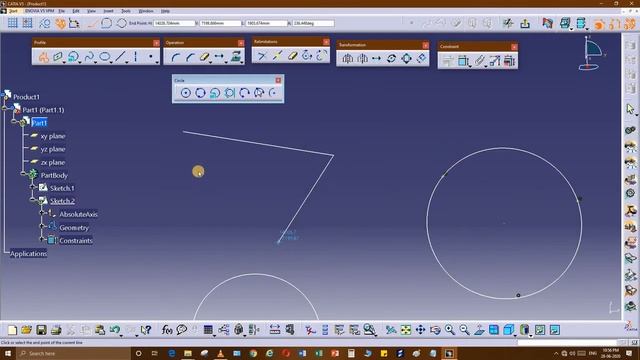
Task: Select the Arc tool in Circle toolbar
Action: pyautogui.click(x=273, y=93)
